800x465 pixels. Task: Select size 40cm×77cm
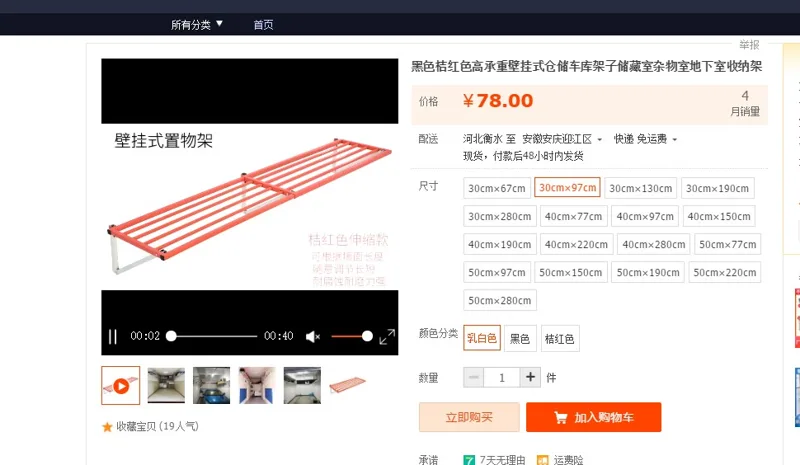pos(573,216)
